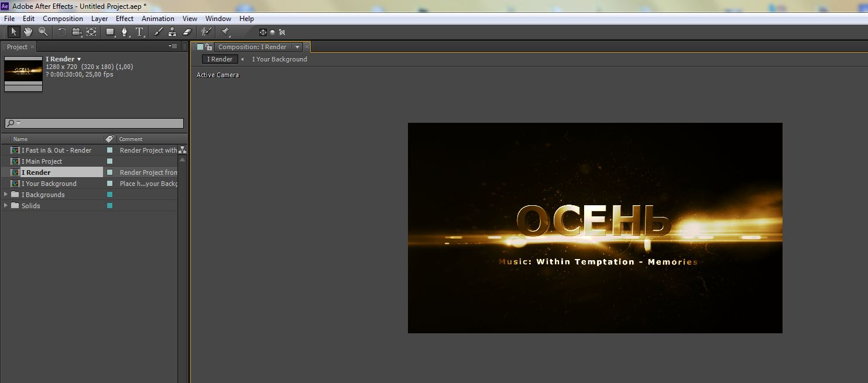Toggle the composition viewer lock icon
The width and height of the screenshot is (868, 383).
click(208, 47)
